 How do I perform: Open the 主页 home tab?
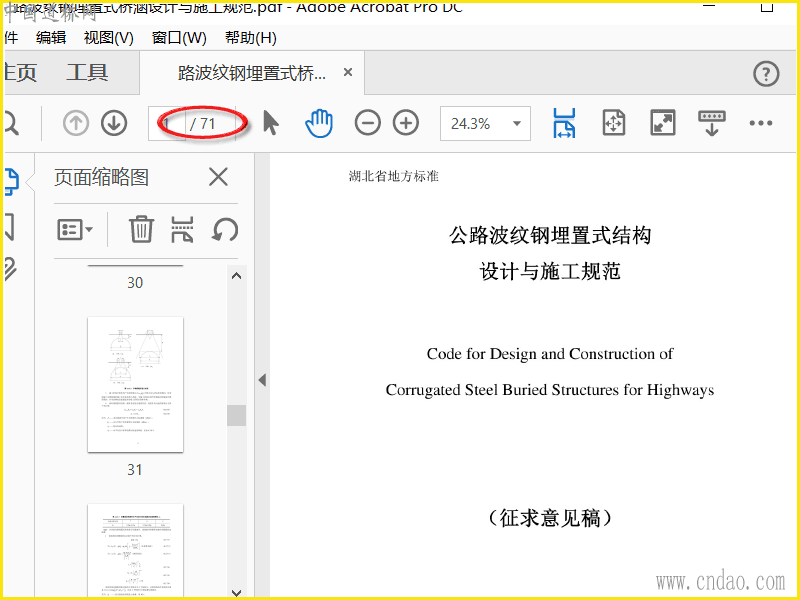[x=20, y=72]
